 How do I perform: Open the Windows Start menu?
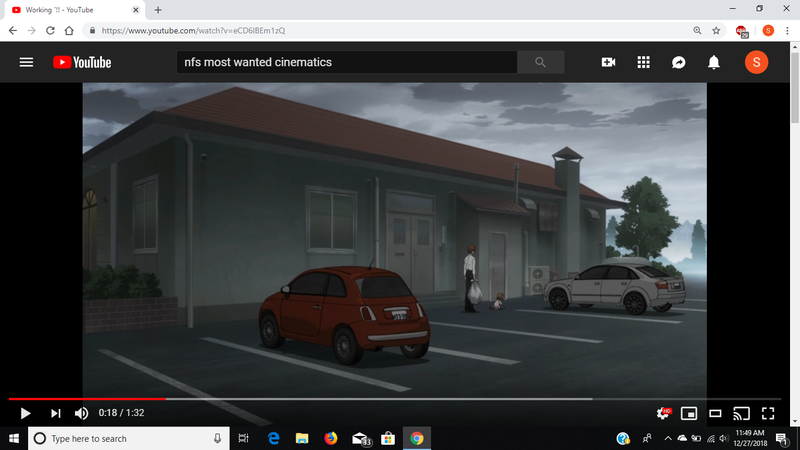tap(14, 438)
